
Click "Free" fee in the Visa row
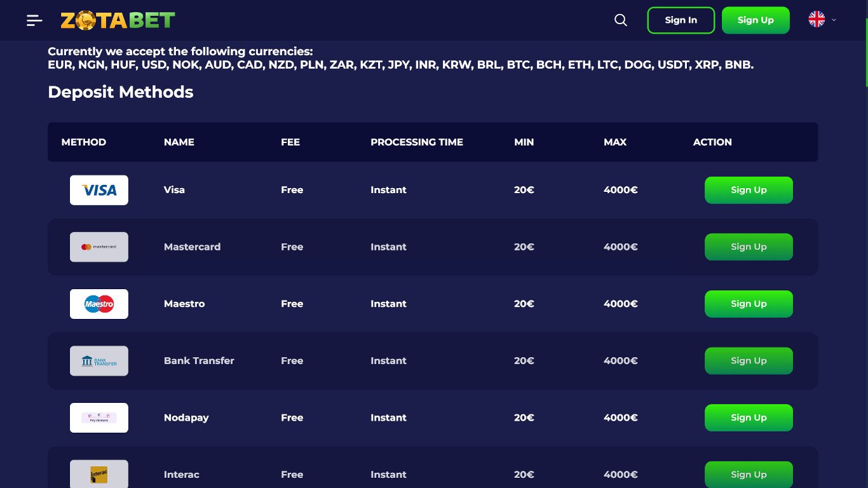click(x=292, y=190)
